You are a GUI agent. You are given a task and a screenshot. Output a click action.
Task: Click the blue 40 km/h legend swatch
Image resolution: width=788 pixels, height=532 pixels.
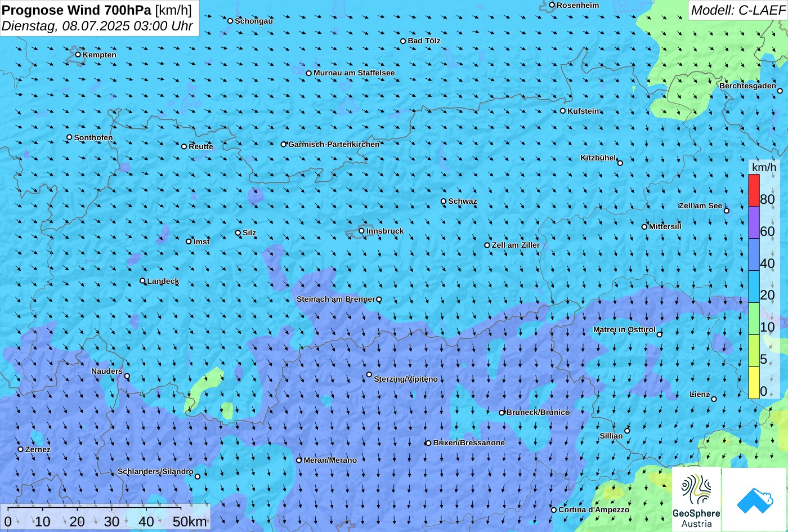click(754, 254)
